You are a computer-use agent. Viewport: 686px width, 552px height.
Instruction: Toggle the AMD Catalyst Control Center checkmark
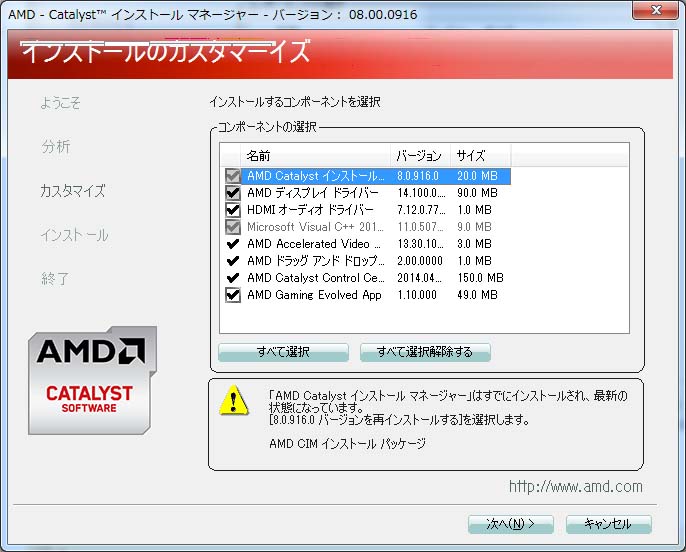(x=233, y=278)
